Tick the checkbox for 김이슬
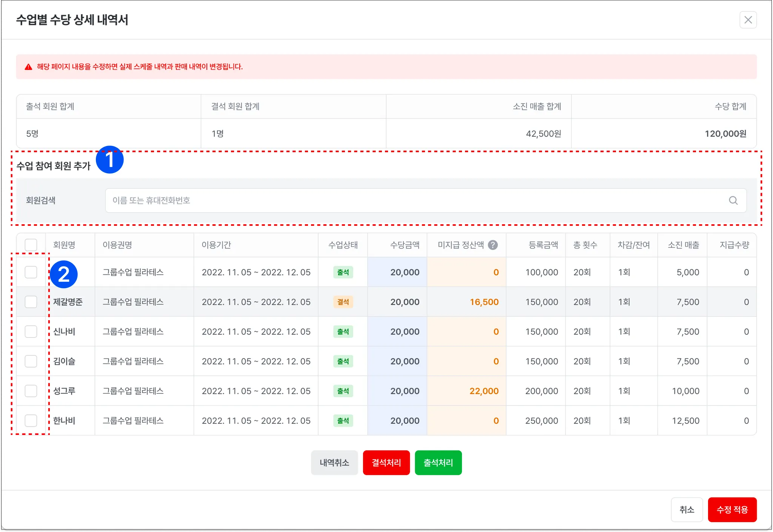 [x=31, y=361]
